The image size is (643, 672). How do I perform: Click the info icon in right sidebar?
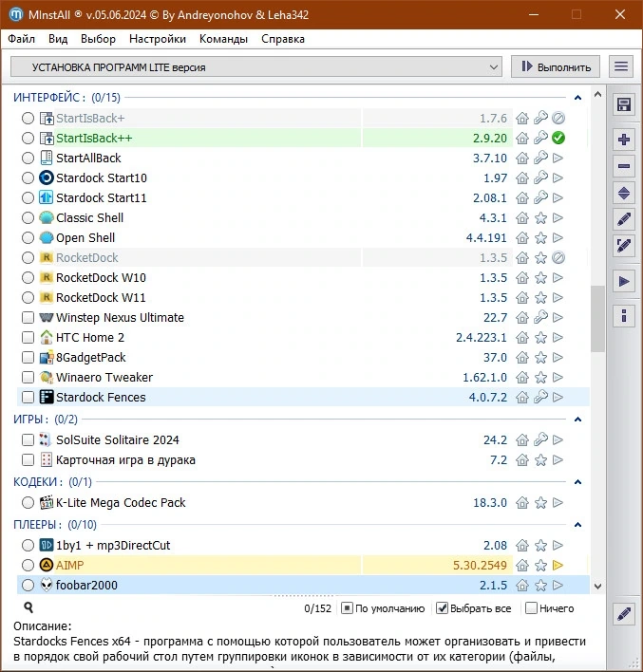[624, 316]
